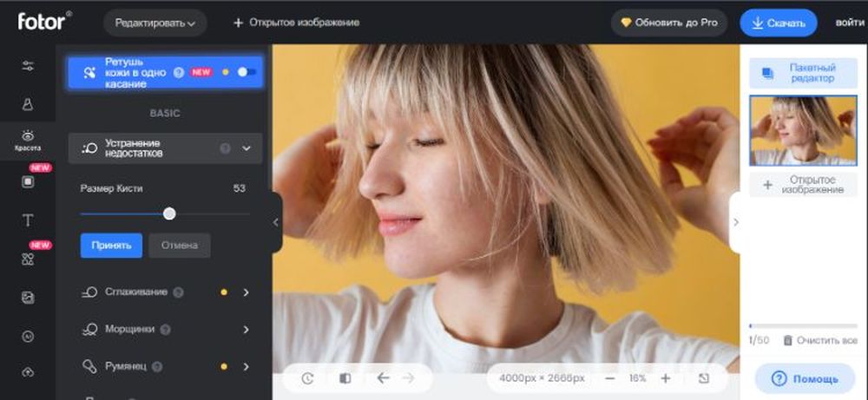Image resolution: width=868 pixels, height=400 pixels.
Task: Click the Fotor logo
Action: pyautogui.click(x=44, y=22)
